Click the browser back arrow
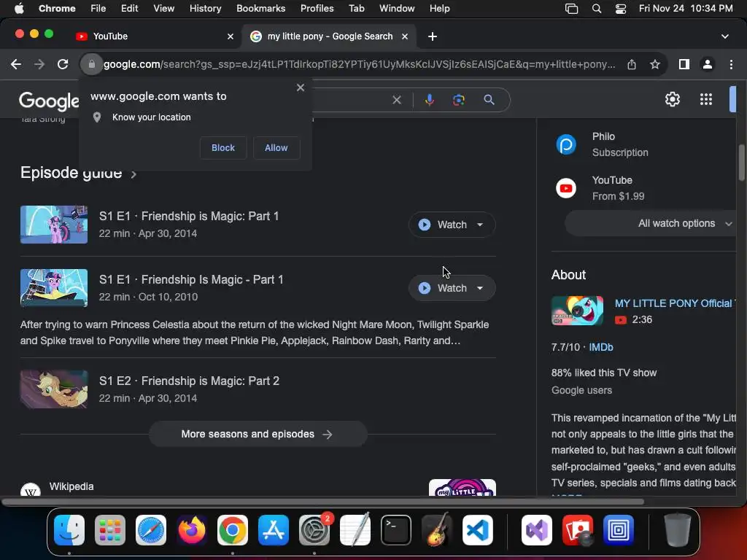The width and height of the screenshot is (747, 560). pyautogui.click(x=16, y=64)
